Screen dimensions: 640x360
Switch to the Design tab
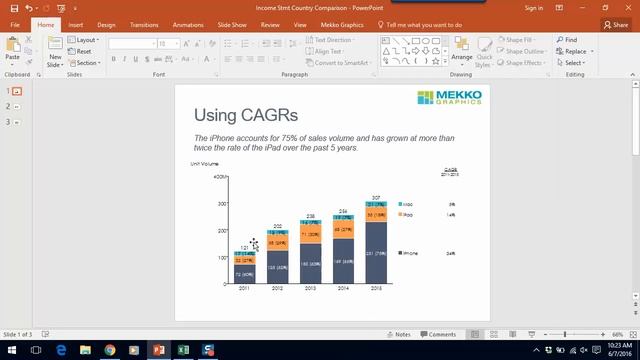click(x=106, y=25)
